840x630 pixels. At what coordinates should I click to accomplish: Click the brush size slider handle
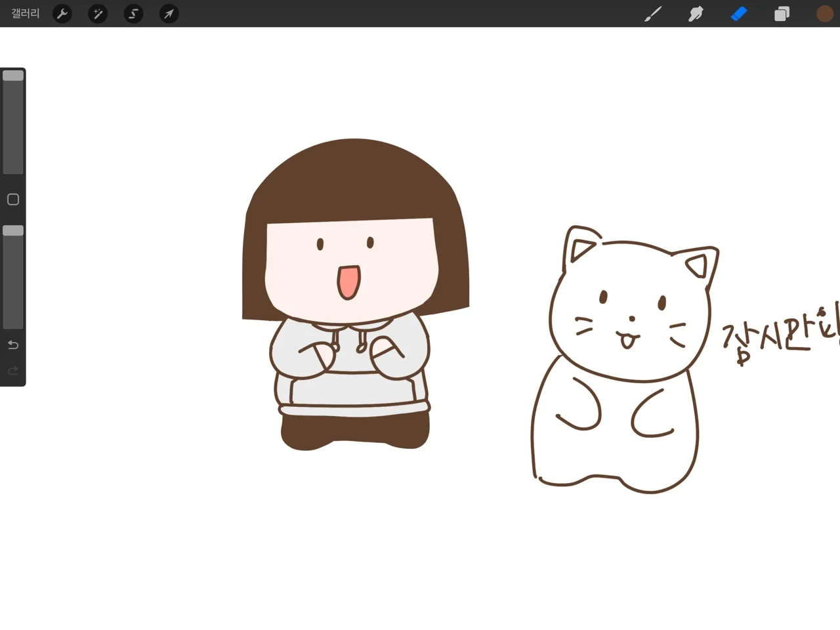[x=13, y=75]
